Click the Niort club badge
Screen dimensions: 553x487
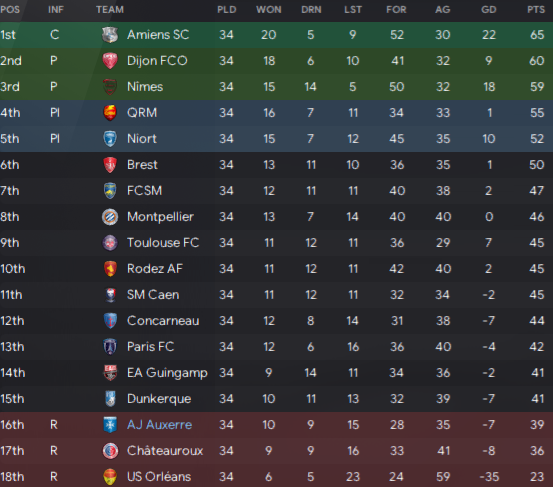point(110,139)
